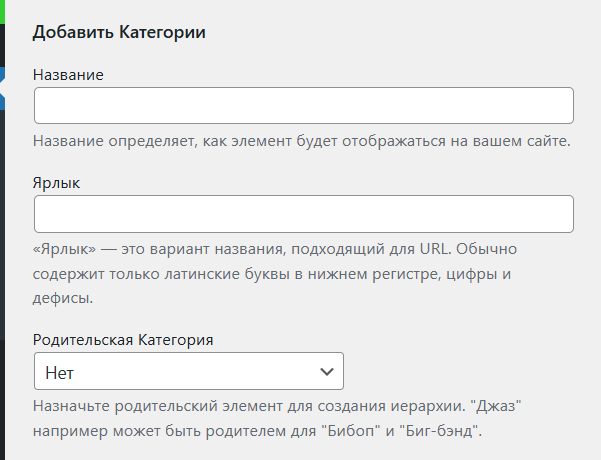The width and height of the screenshot is (601, 460).
Task: Select the "Нет" value in the parent combo box
Action: click(x=60, y=372)
